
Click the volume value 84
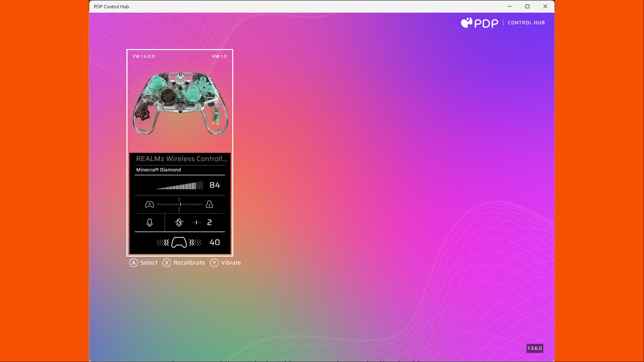point(215,185)
